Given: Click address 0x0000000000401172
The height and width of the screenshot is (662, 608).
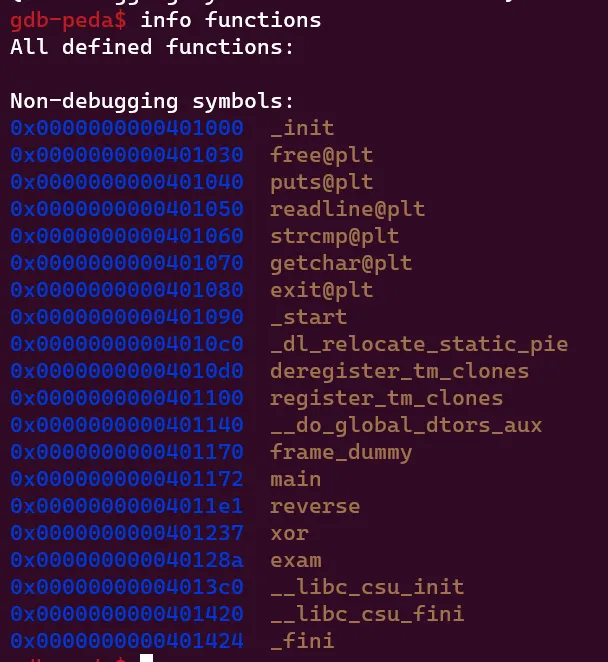Looking at the screenshot, I should 127,480.
